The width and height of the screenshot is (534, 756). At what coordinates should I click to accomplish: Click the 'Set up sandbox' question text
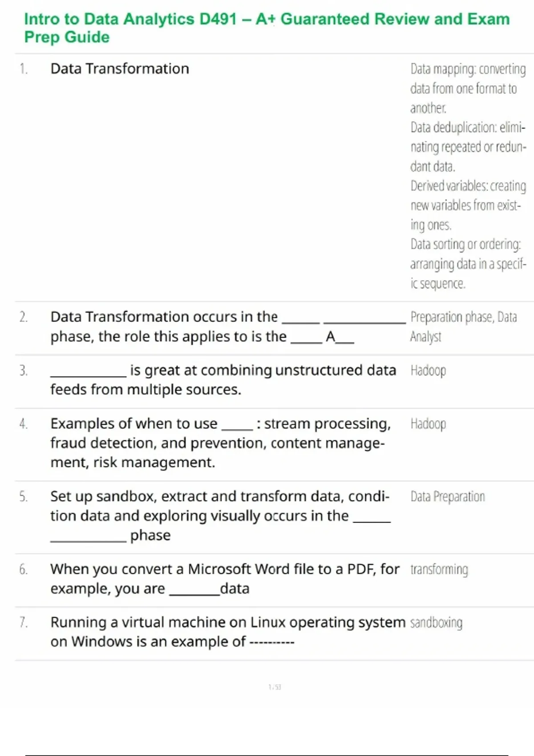[x=220, y=515]
